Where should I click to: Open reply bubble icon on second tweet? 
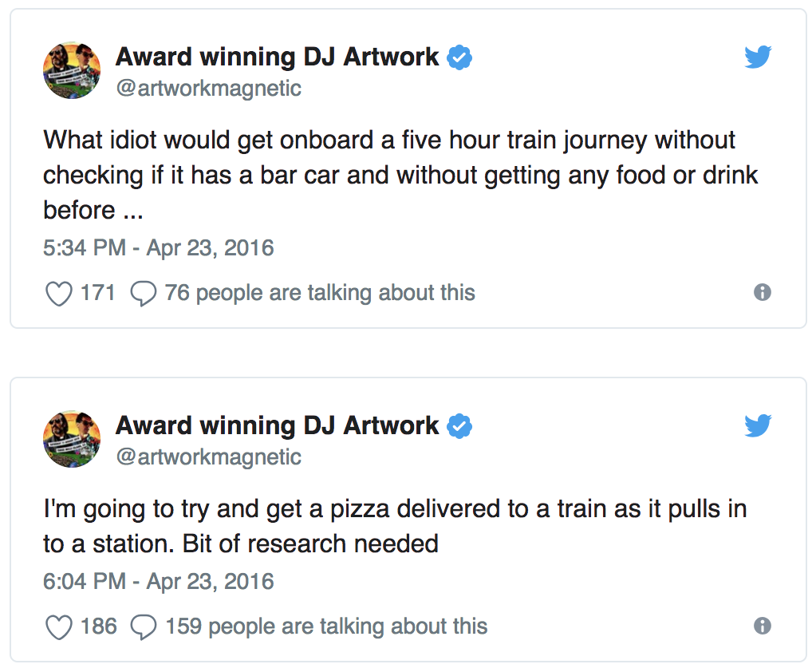click(143, 627)
